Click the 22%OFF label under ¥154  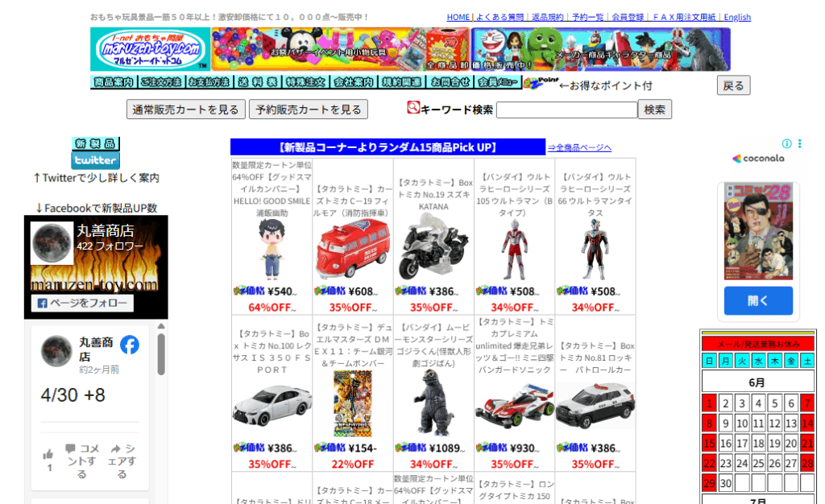353,464
